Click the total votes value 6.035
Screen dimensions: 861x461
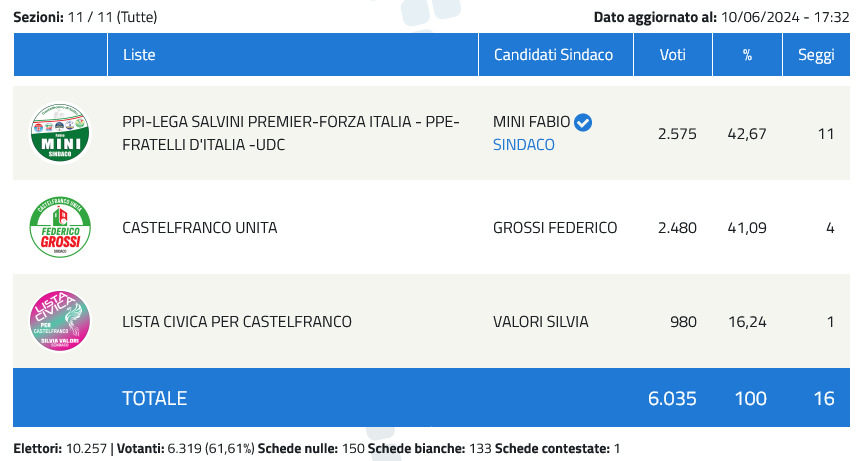(672, 398)
